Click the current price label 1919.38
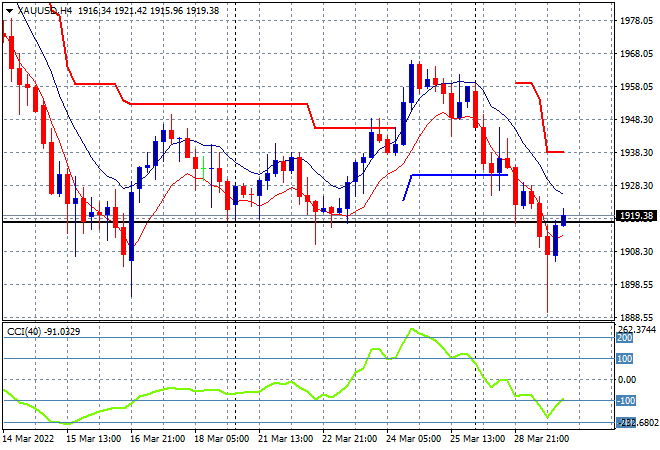The image size is (660, 450). pyautogui.click(x=636, y=216)
